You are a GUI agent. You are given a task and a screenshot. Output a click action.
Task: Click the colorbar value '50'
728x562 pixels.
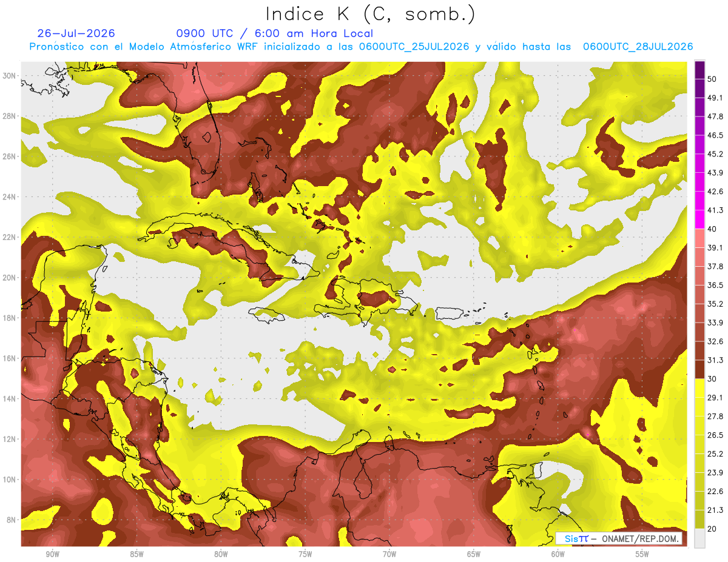click(712, 80)
